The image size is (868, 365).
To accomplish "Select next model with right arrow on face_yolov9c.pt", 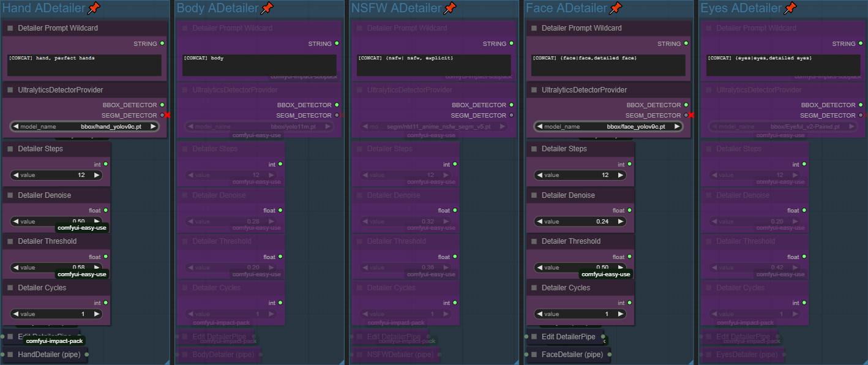I will point(677,126).
